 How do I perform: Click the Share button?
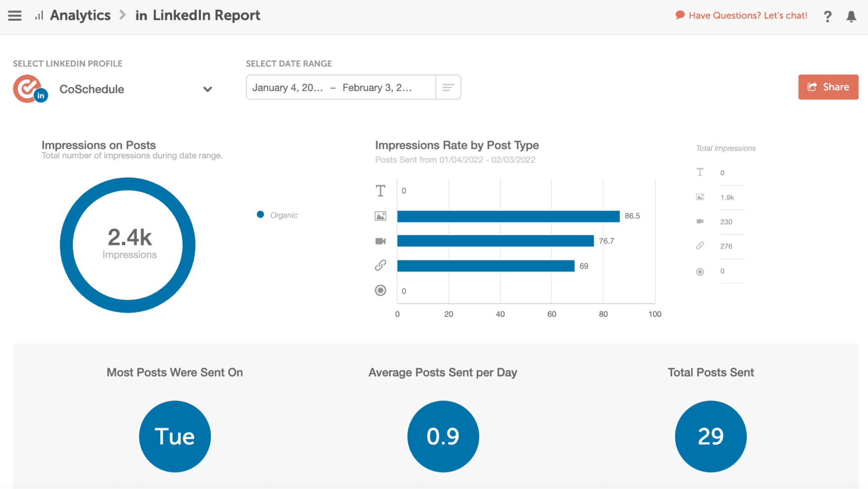pos(828,87)
